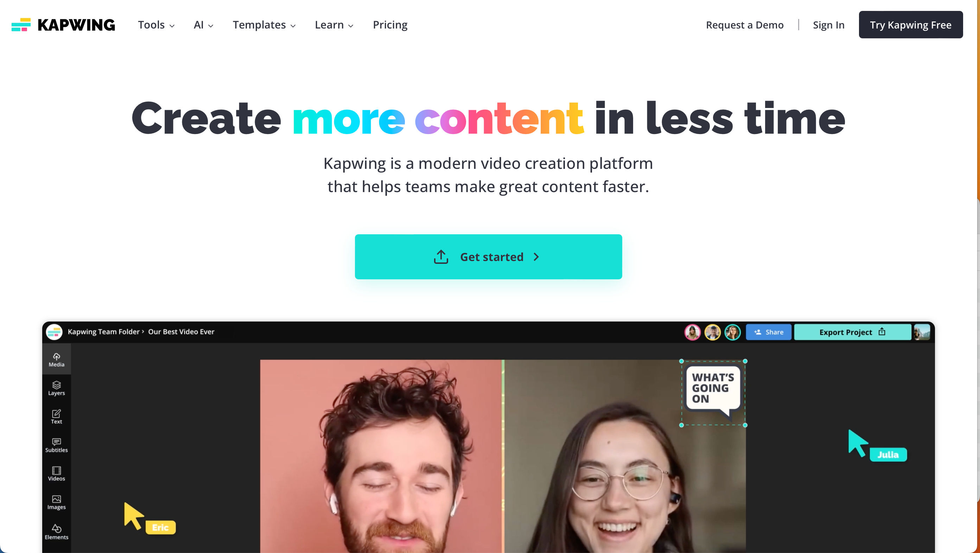Open the Subtitles panel
The image size is (980, 553).
pos(56,445)
